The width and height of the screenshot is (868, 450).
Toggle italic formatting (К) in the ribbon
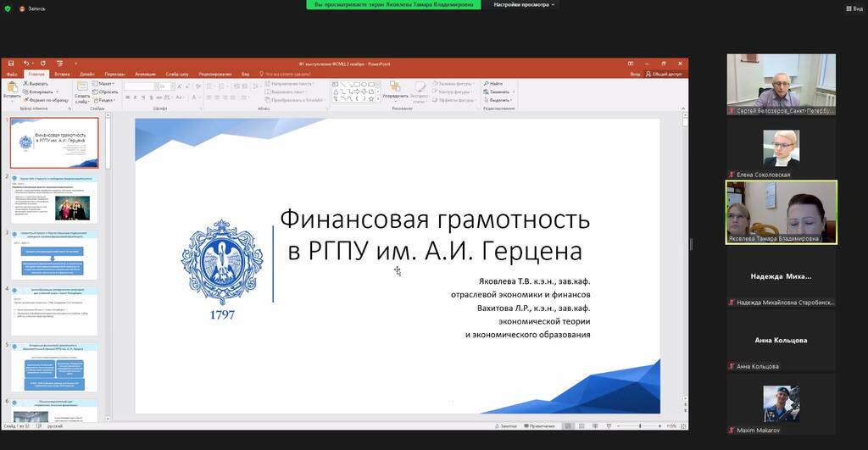pos(135,97)
